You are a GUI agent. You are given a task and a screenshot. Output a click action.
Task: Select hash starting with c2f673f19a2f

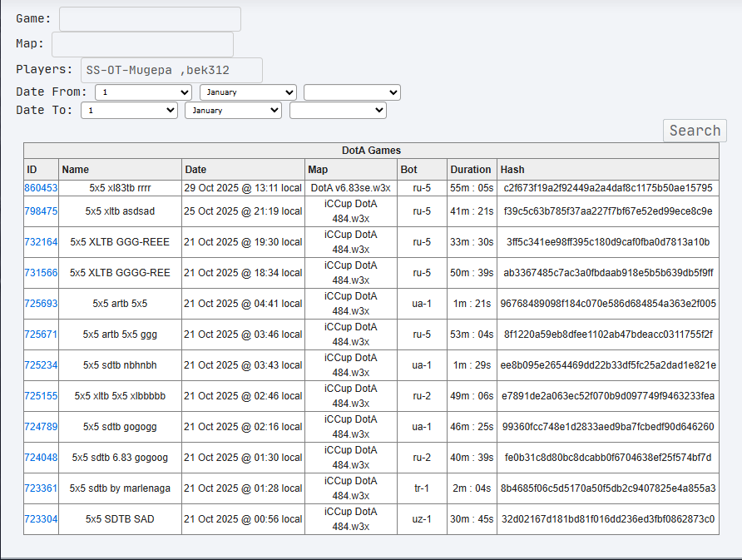coord(608,188)
